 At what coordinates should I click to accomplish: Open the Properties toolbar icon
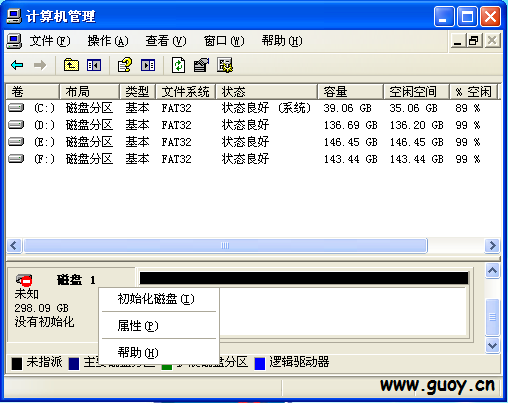pyautogui.click(x=201, y=65)
